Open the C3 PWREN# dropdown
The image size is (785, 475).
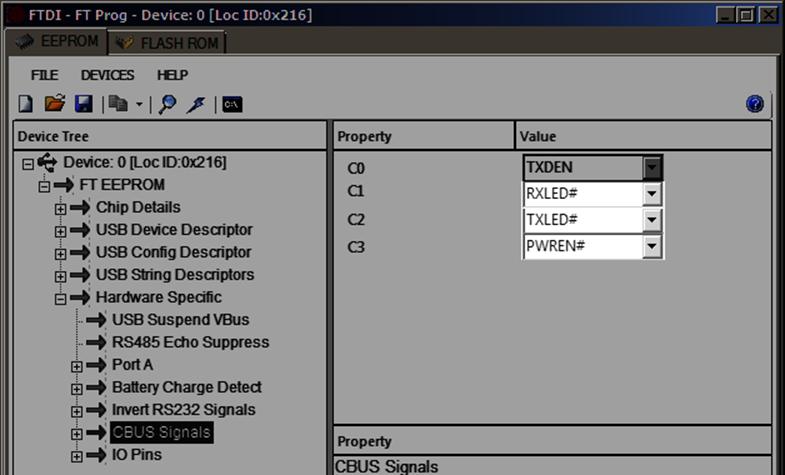pyautogui.click(x=652, y=246)
